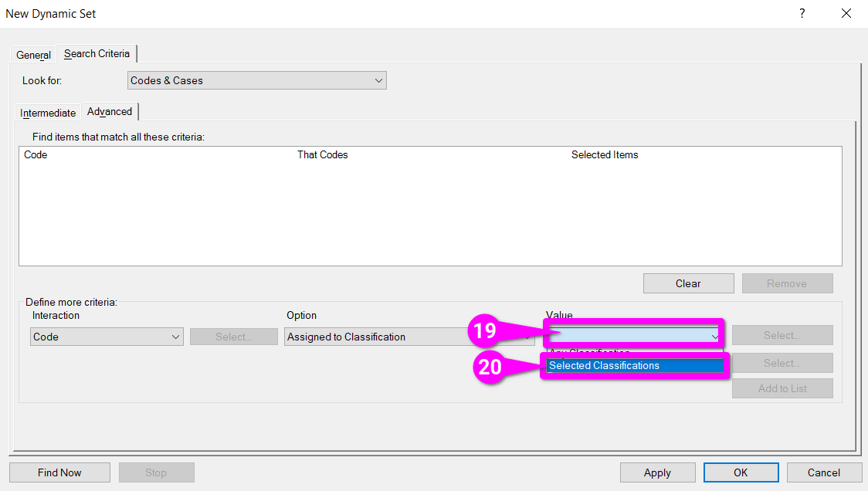This screenshot has width=868, height=491.
Task: Expand the Value combo box
Action: click(714, 336)
